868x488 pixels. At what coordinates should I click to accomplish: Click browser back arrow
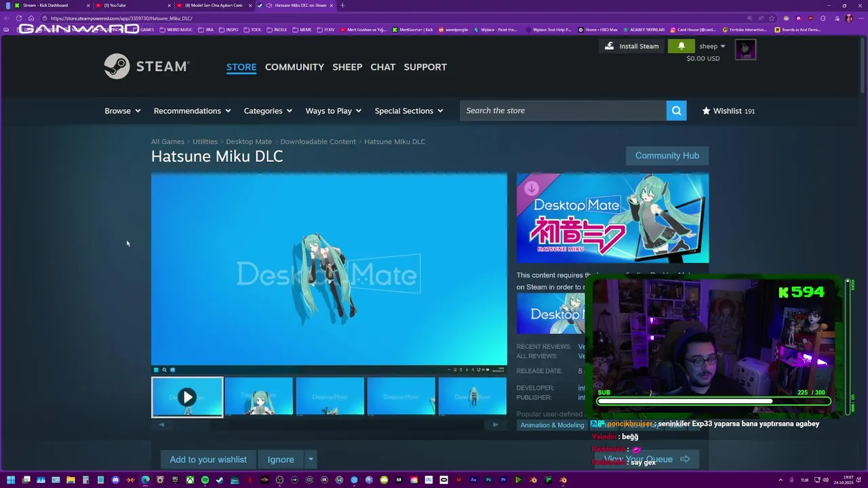point(7,18)
